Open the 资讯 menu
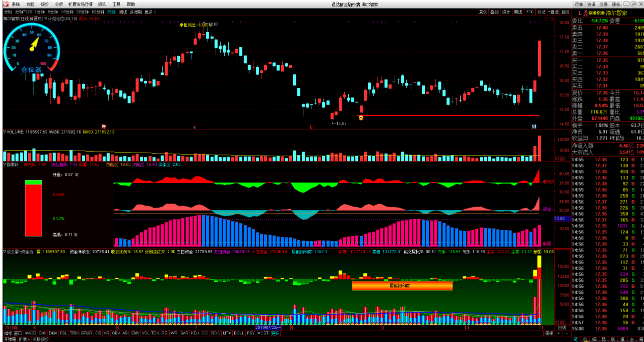644x342 pixels. point(102,4)
